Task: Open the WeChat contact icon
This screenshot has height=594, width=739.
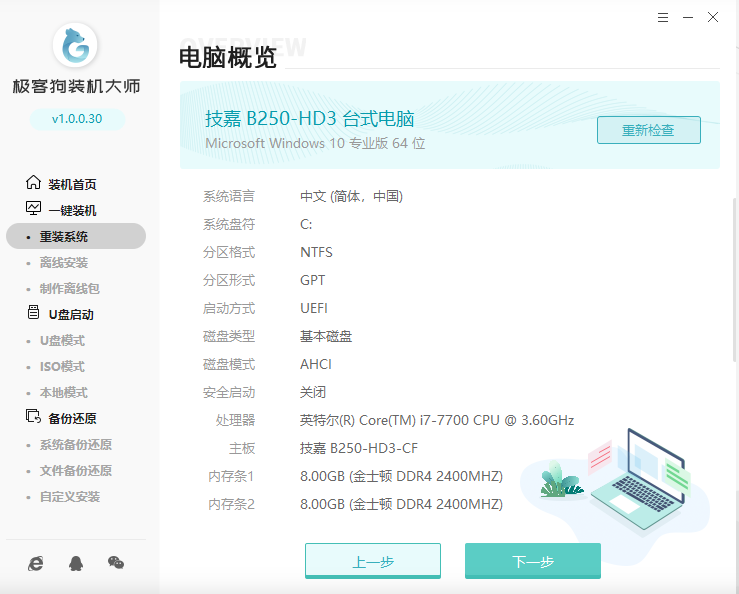Action: (x=116, y=562)
